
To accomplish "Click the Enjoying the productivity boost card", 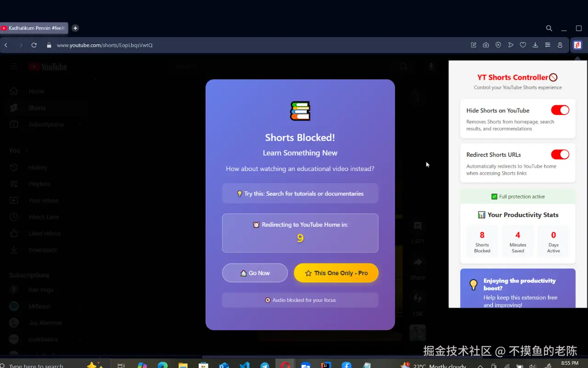I will 518,288.
